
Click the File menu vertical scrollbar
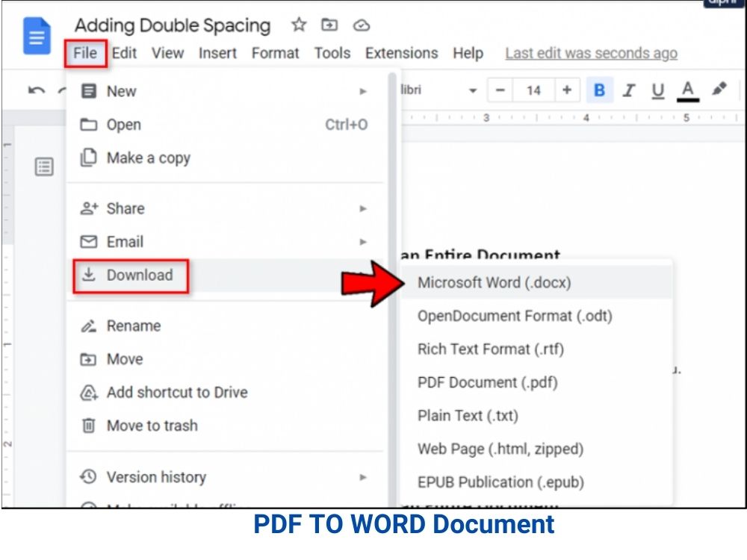[x=392, y=288]
